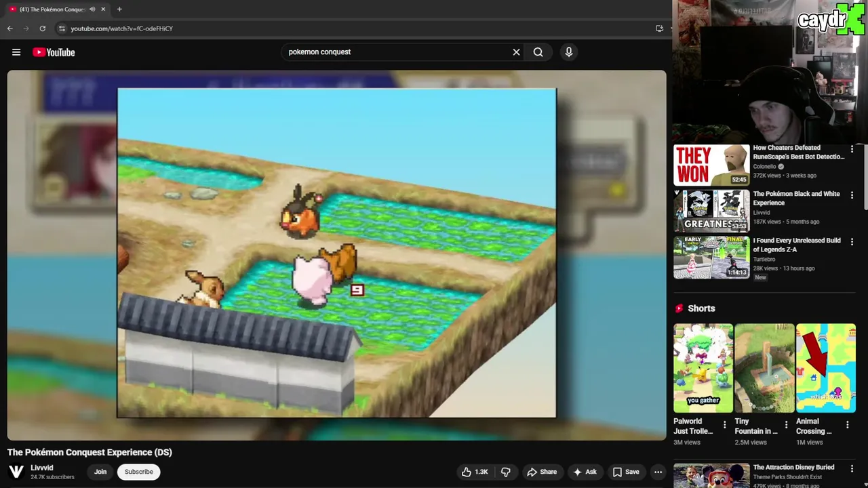Click 24.7K subscribers text

point(52,477)
